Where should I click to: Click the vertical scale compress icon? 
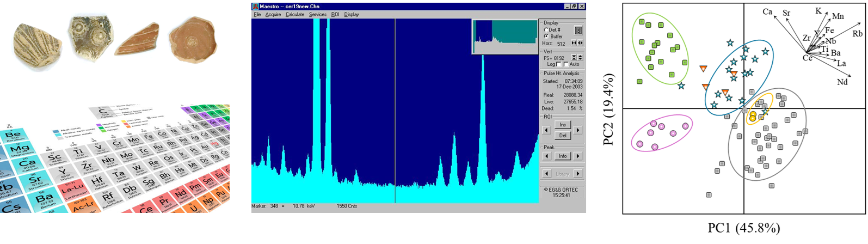click(574, 57)
